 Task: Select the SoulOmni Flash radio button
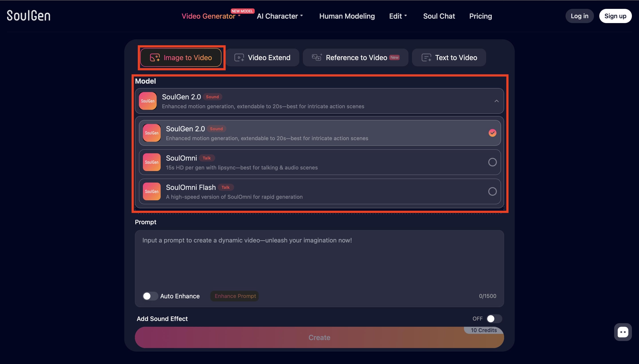[492, 191]
